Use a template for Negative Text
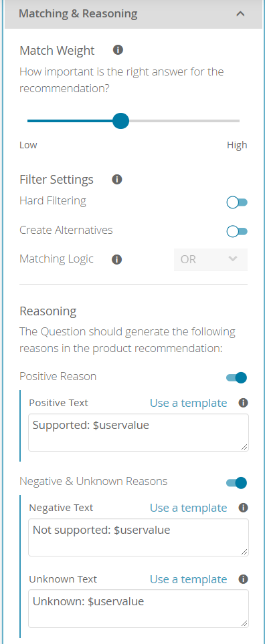Screen dimensions: 265x644 click(x=189, y=508)
